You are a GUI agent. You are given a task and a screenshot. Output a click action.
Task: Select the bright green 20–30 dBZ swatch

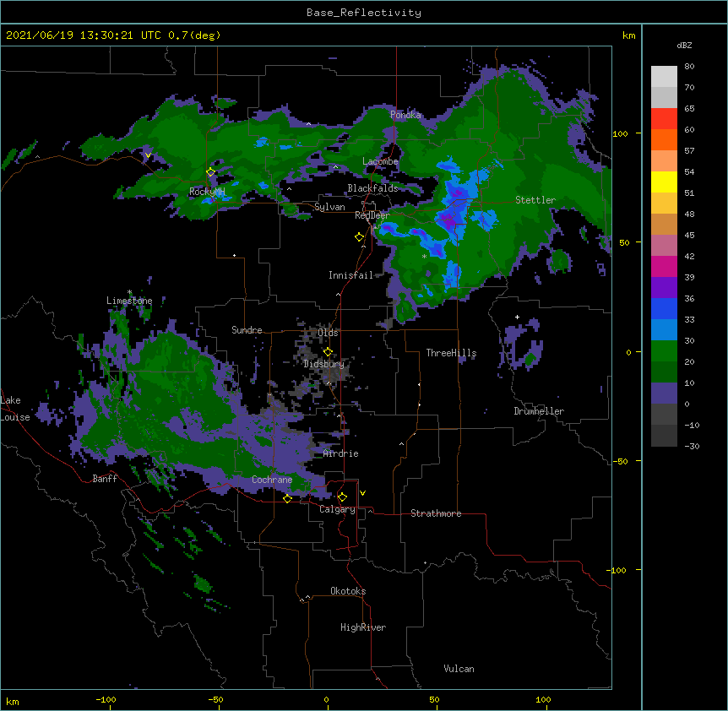pyautogui.click(x=664, y=351)
